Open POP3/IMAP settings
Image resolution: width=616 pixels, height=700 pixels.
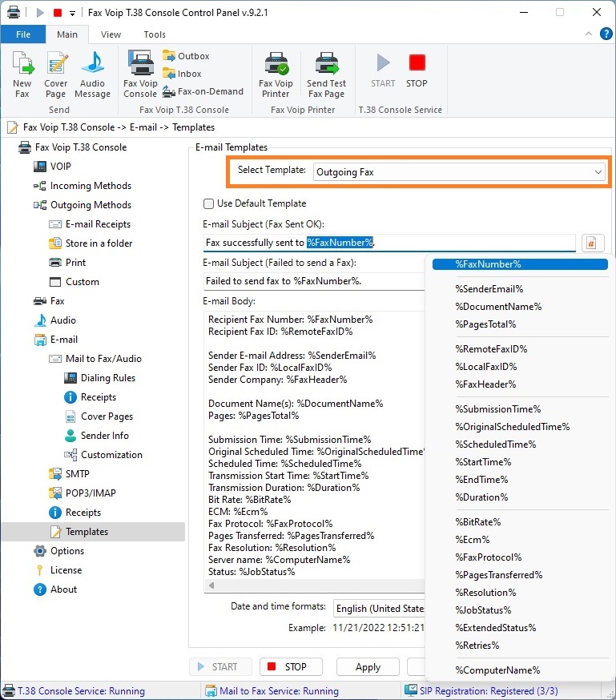pos(83,493)
